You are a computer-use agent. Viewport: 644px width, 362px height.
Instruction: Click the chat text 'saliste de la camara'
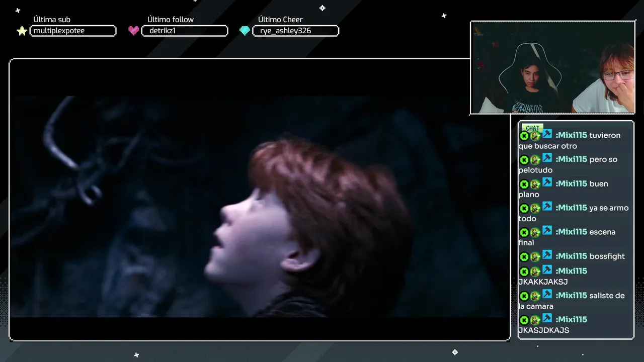pyautogui.click(x=572, y=301)
